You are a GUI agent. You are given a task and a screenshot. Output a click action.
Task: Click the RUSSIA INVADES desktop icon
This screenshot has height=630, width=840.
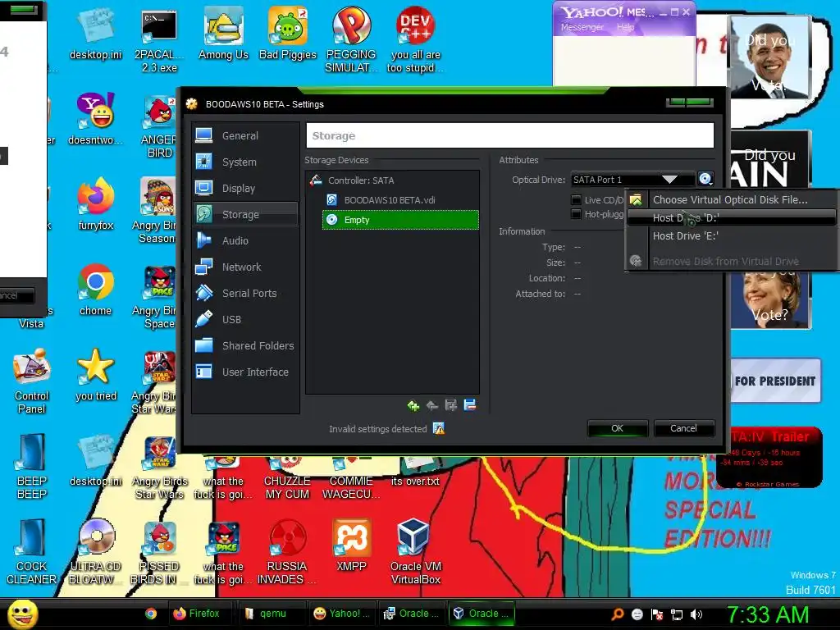[x=287, y=552]
